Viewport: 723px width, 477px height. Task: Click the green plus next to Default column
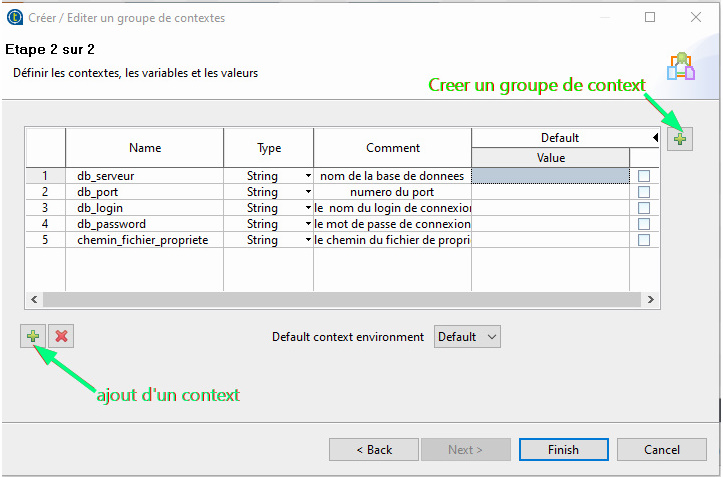(680, 138)
